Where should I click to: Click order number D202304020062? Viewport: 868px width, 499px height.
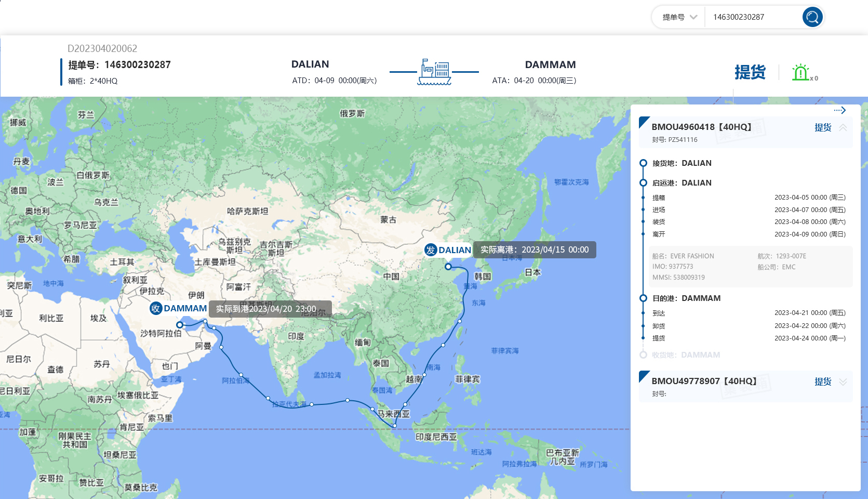(102, 48)
